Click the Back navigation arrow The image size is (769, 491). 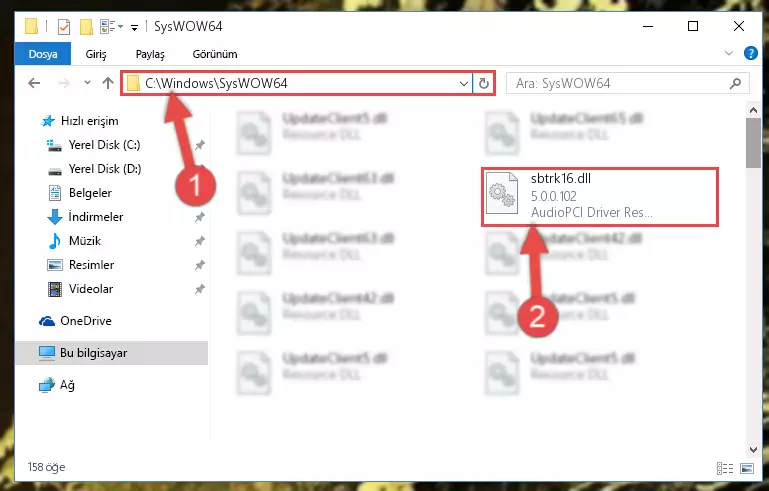click(x=34, y=83)
